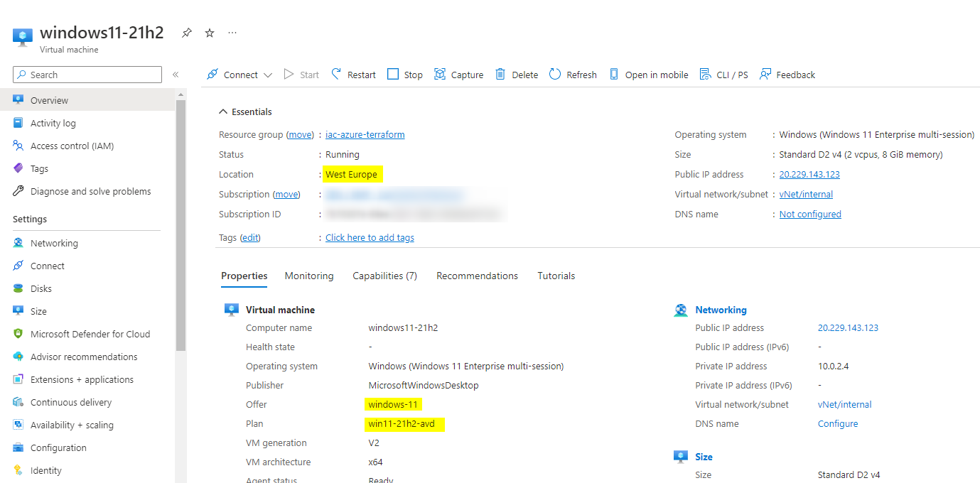980x483 pixels.
Task: Select the highlighted win11-21h2-avd plan value
Action: (404, 424)
